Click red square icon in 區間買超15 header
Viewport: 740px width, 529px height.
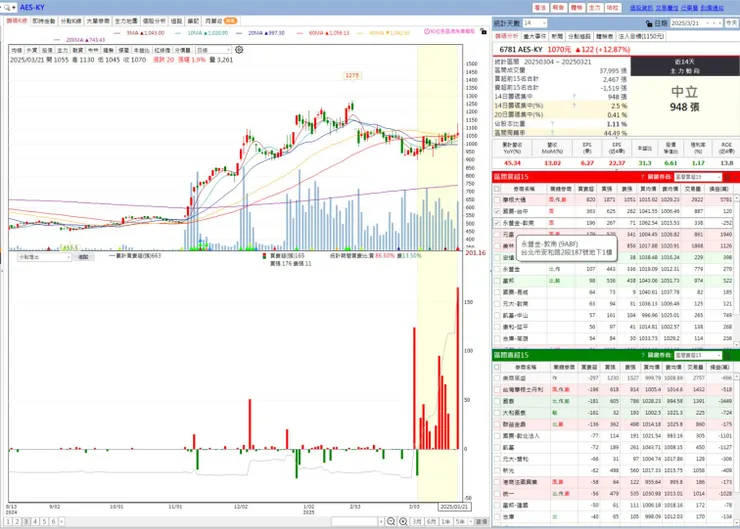pos(727,177)
